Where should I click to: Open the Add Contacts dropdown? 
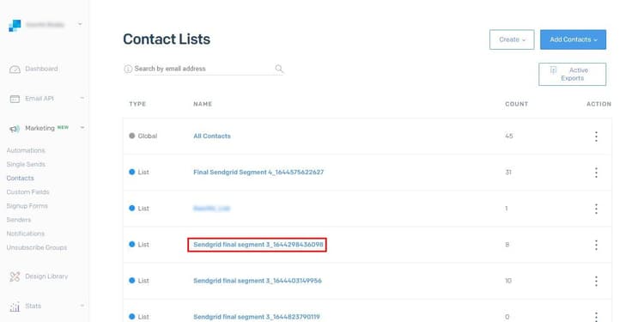[x=573, y=39]
